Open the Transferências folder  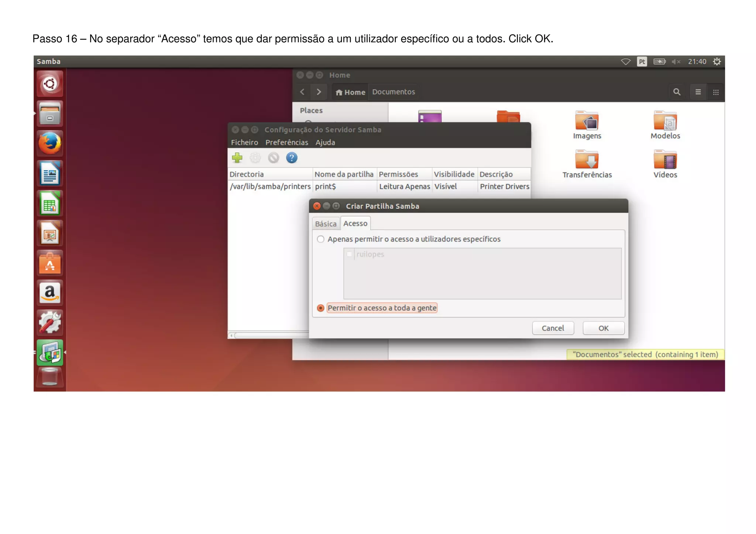point(587,164)
